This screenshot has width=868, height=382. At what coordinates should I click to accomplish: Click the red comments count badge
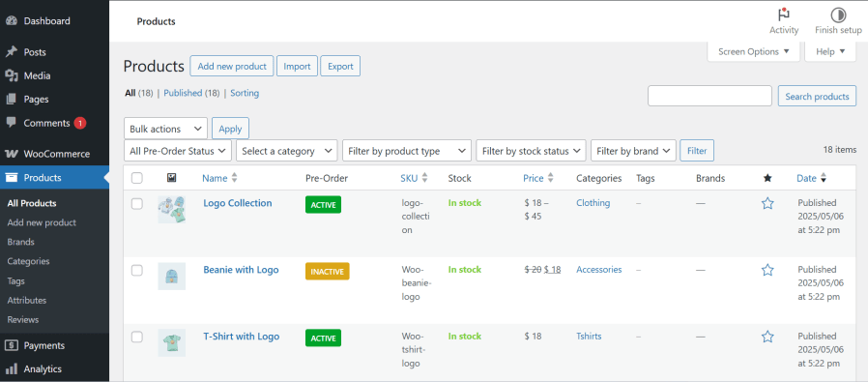tap(79, 123)
